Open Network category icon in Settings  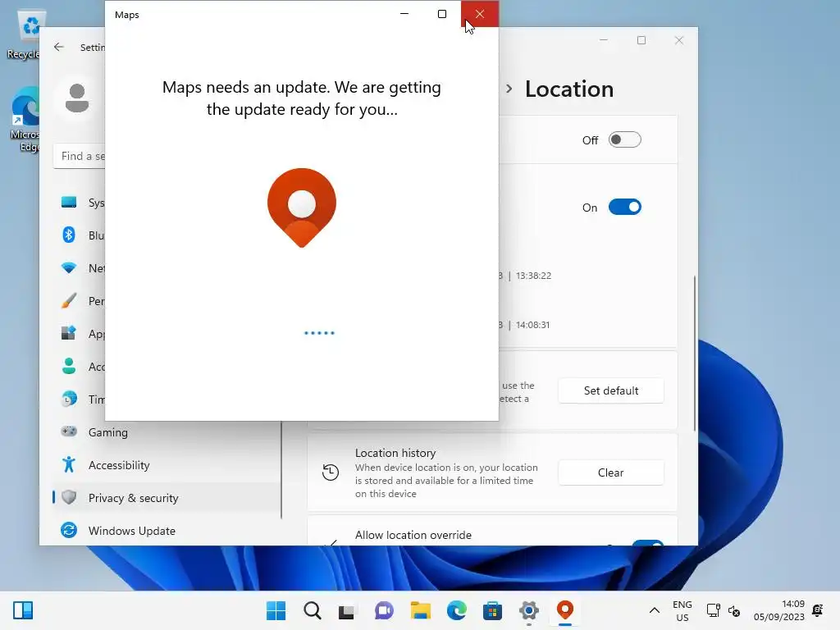click(x=69, y=268)
